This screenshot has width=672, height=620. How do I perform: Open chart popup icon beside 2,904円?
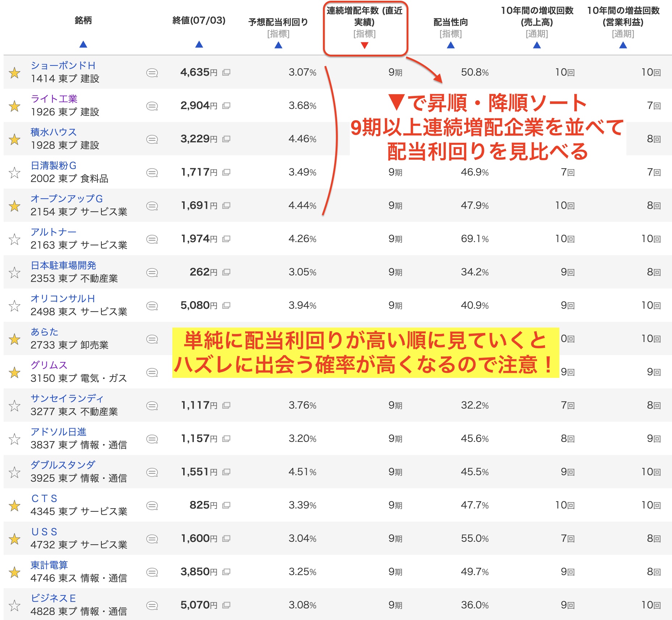[226, 106]
